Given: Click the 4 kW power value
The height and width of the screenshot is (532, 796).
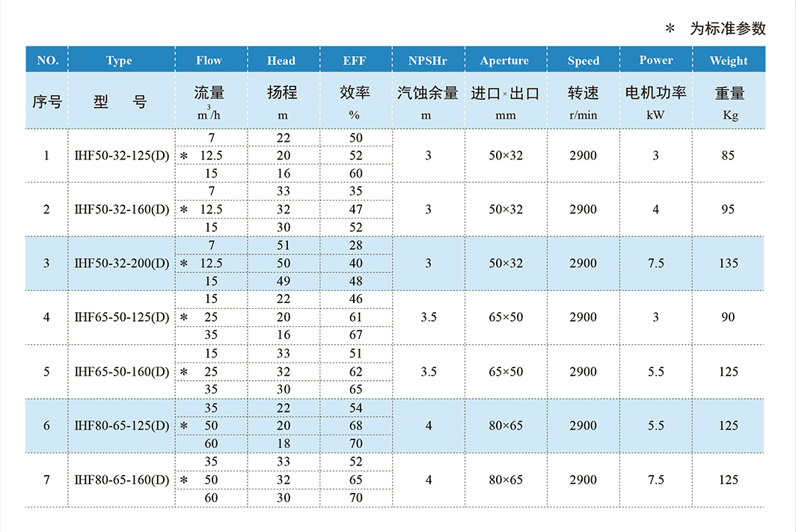Looking at the screenshot, I should coord(655,210).
